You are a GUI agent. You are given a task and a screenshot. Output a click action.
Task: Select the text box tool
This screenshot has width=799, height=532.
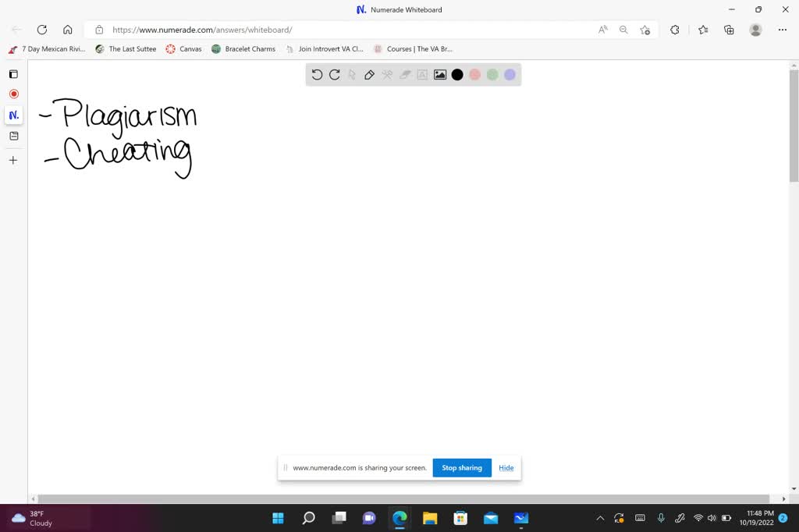pos(422,75)
